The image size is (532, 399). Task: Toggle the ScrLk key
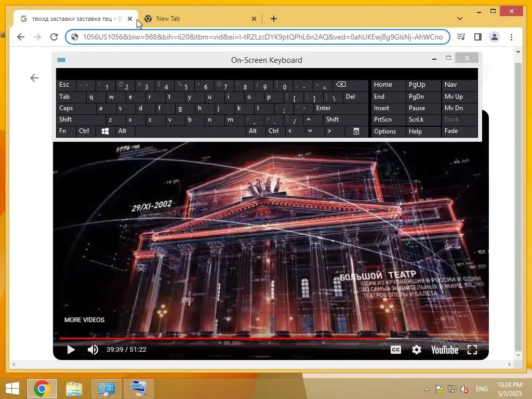(x=423, y=120)
